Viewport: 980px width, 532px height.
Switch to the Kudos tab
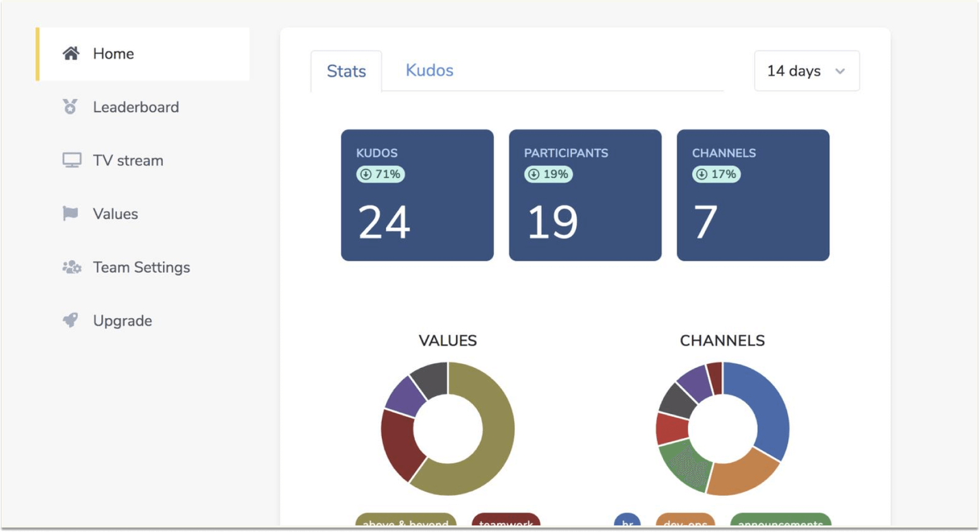[x=429, y=70]
